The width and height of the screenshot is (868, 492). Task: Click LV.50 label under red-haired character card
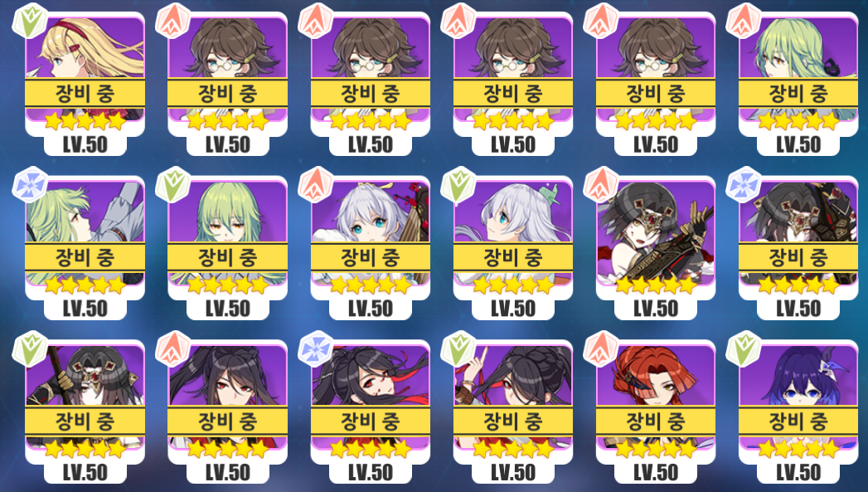pyautogui.click(x=656, y=473)
